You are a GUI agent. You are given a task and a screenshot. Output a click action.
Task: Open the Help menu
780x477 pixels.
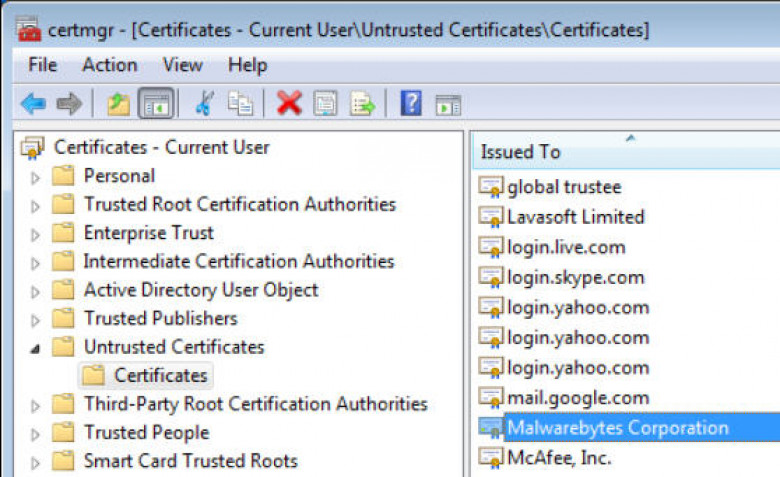click(x=247, y=65)
